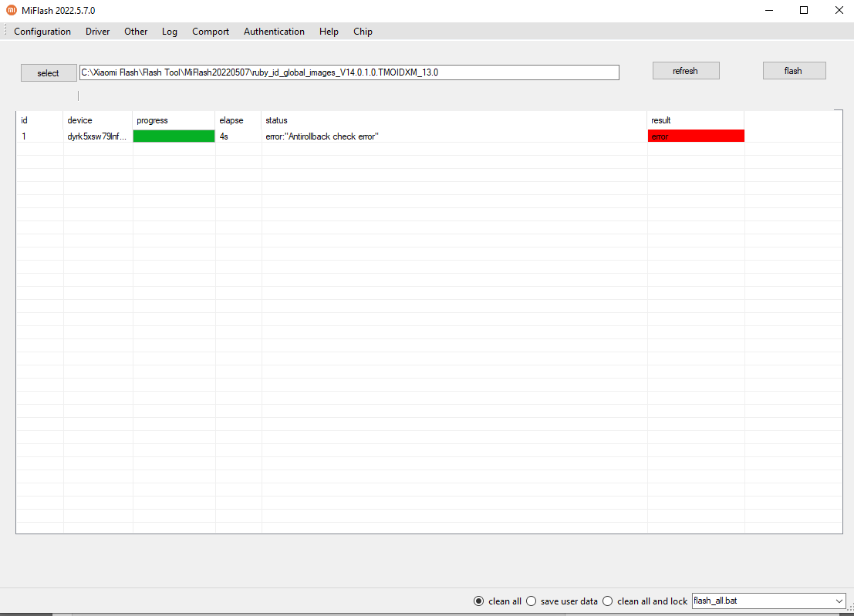Click the red error result cell
Viewport: 854px width, 616px height.
(x=696, y=136)
